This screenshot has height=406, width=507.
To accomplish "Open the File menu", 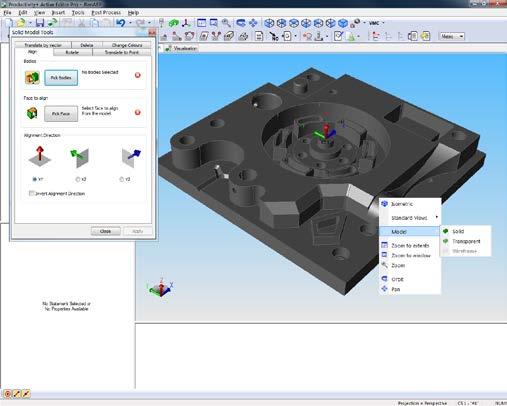I will click(x=7, y=13).
